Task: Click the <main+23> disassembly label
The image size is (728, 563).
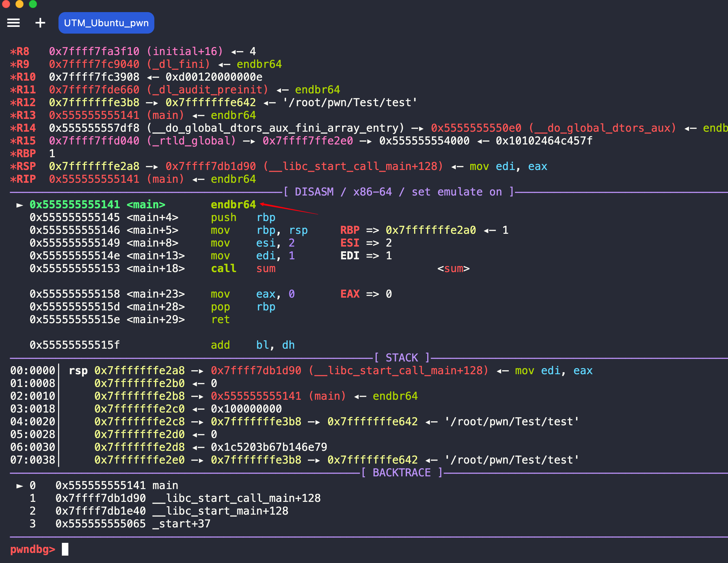Action: coord(156,294)
